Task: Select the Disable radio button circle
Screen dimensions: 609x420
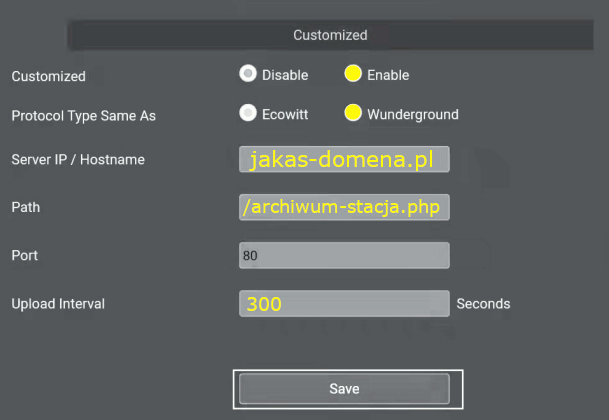Action: [x=248, y=74]
